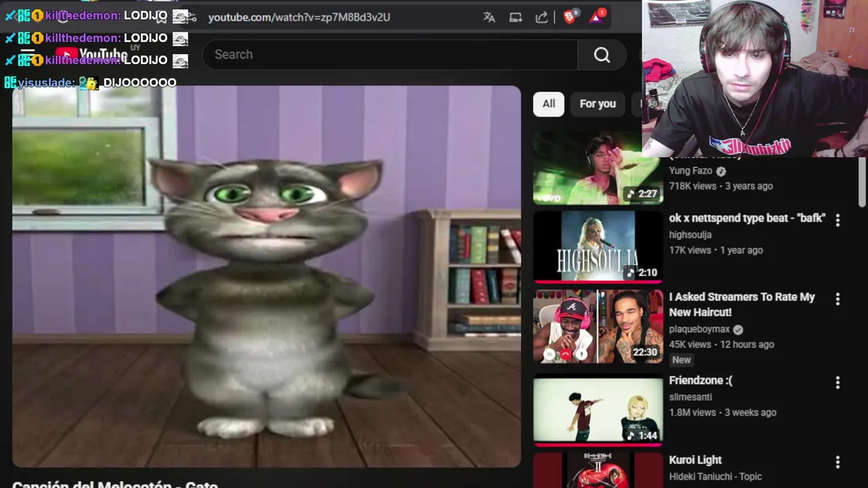
Task: Click the share page icon in address bar
Action: tap(541, 18)
